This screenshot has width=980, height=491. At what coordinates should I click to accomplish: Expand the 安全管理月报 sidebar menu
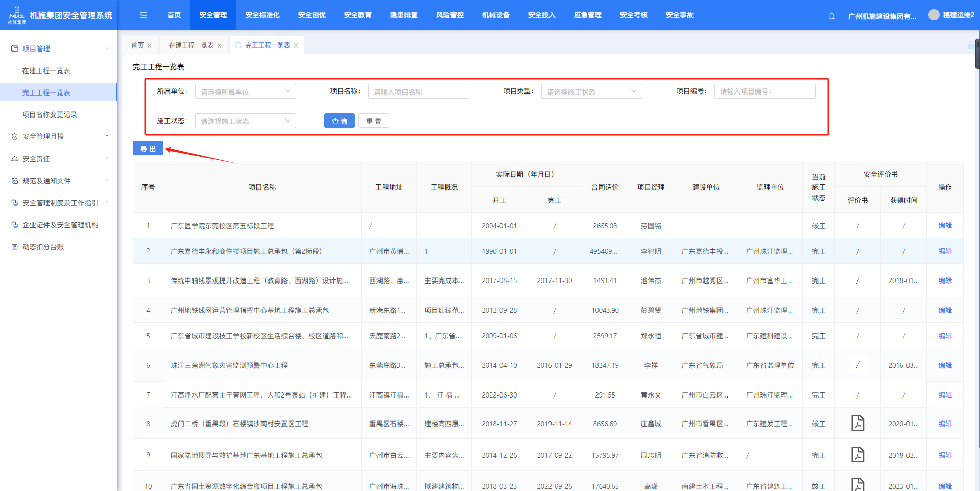(x=59, y=136)
